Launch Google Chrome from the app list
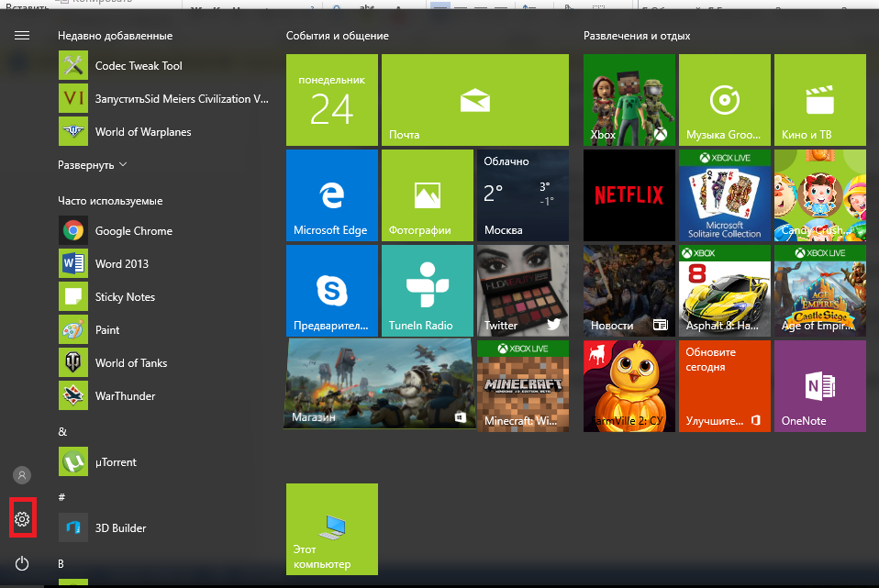 click(x=163, y=230)
